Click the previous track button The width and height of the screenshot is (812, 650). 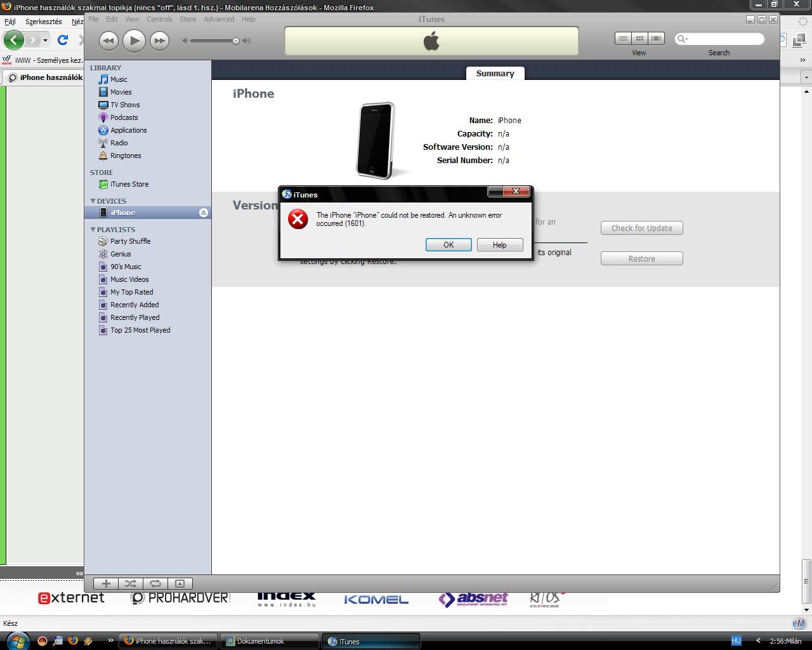[108, 41]
